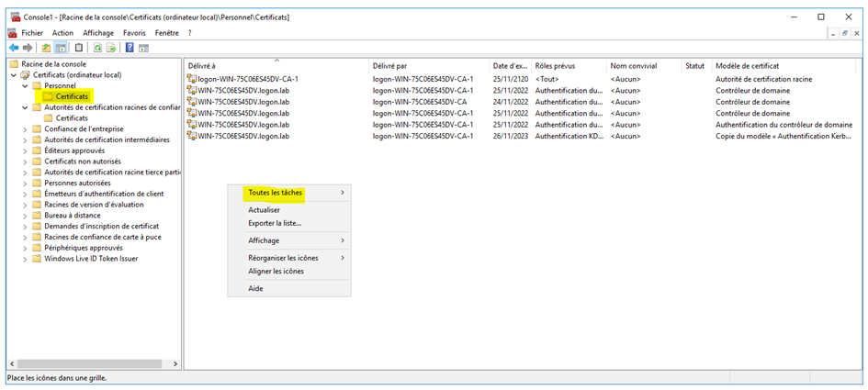Open Toutes les tâches submenu
The height and width of the screenshot is (390, 868).
tap(276, 193)
